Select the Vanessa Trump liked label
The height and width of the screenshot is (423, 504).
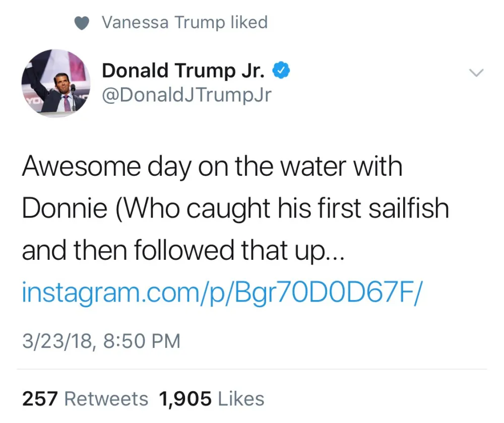point(184,22)
